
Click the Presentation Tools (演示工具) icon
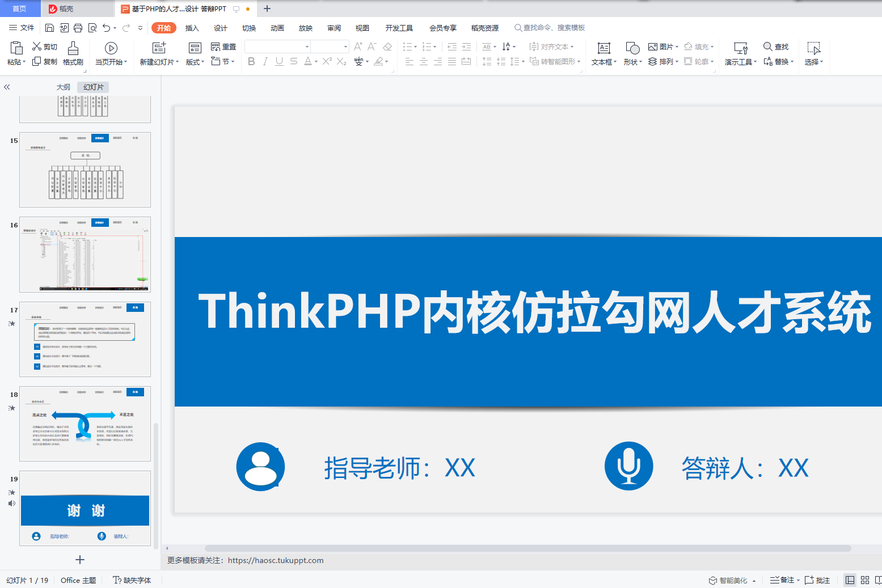click(741, 48)
